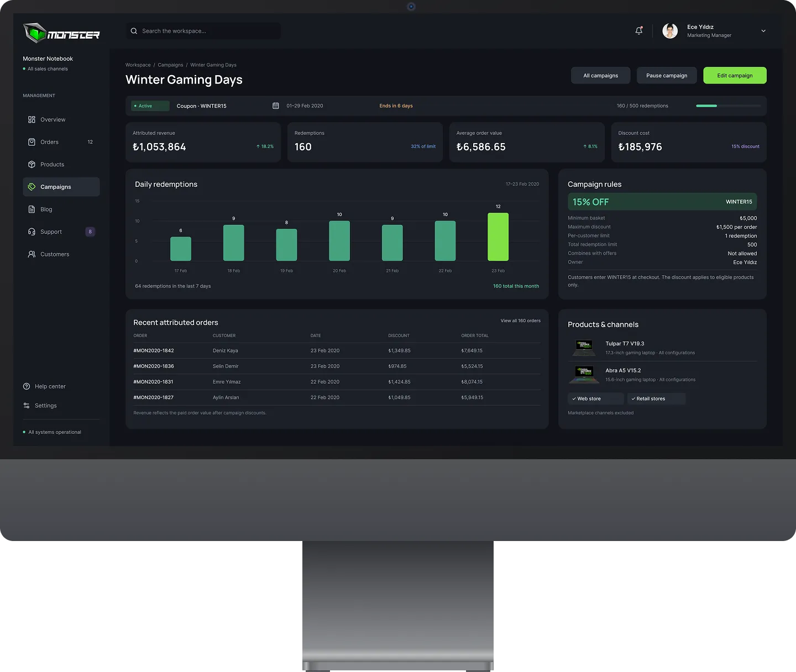Open the Overview menu item
796x672 pixels.
61,119
